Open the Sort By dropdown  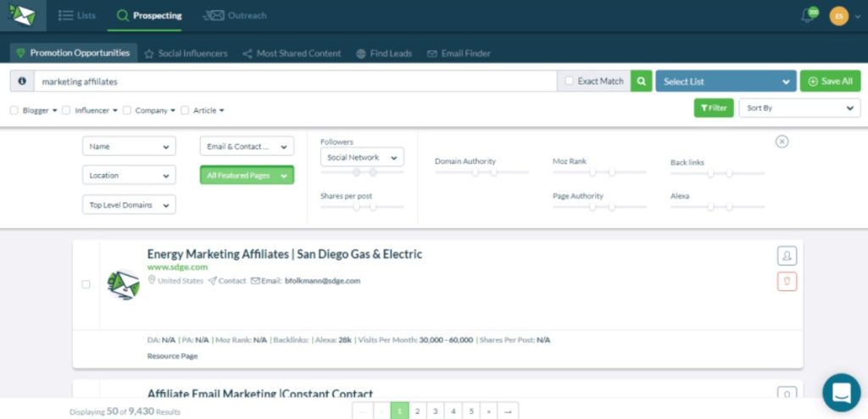[x=799, y=108]
